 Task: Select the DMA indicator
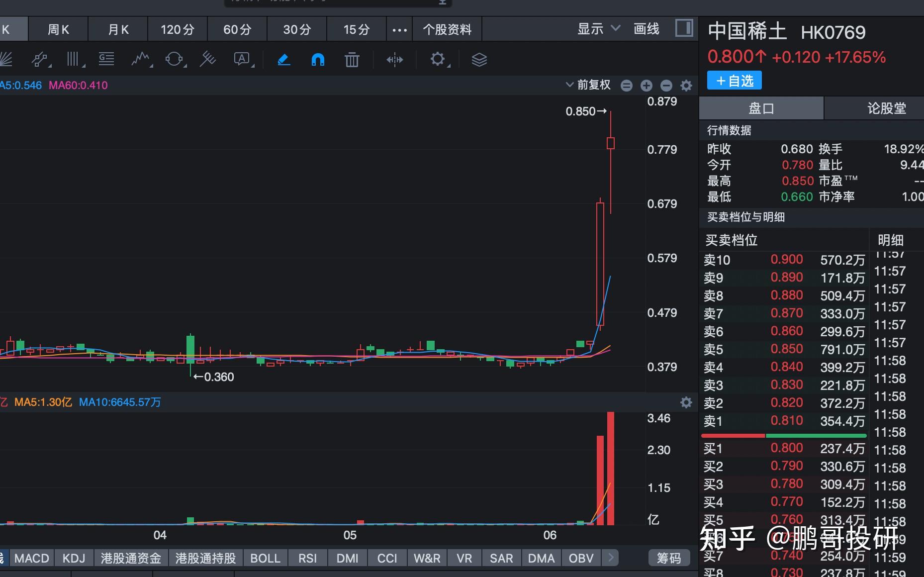541,558
